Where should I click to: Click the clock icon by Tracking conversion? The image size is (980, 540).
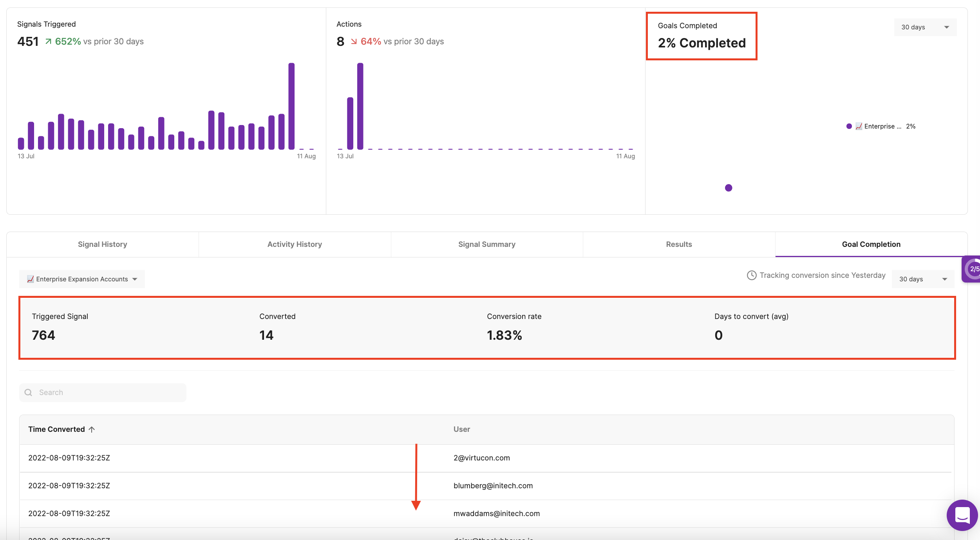(x=751, y=275)
